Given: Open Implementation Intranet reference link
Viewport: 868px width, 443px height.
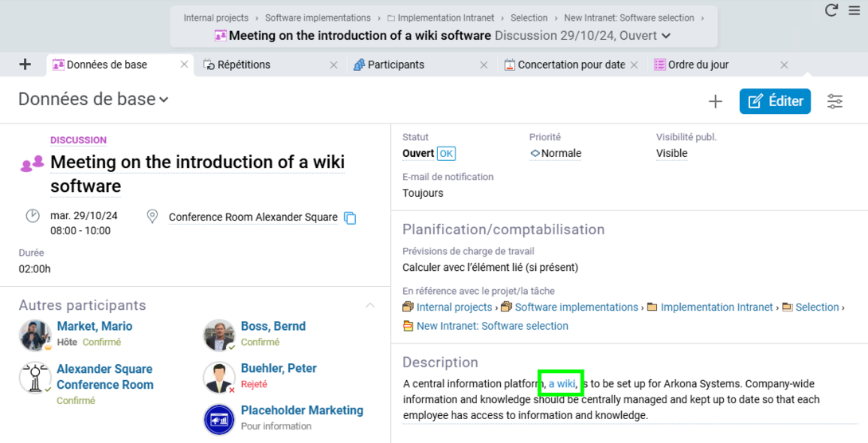Looking at the screenshot, I should pos(717,308).
